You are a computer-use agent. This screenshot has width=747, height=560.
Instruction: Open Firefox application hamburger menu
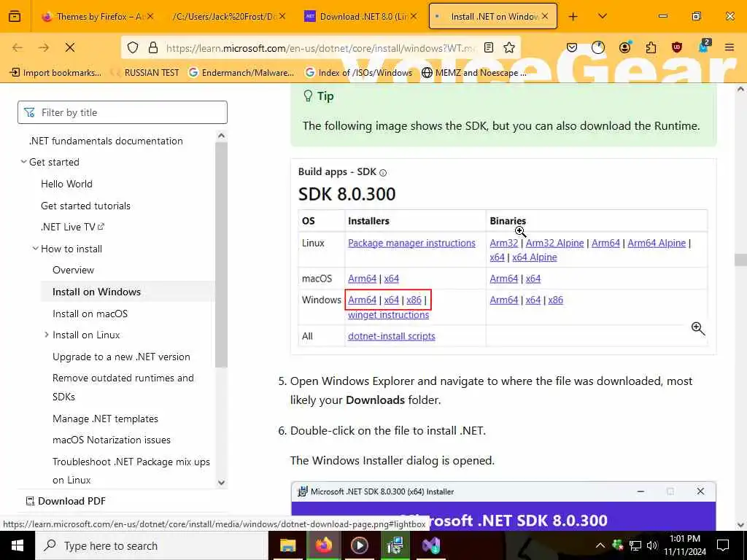(729, 47)
